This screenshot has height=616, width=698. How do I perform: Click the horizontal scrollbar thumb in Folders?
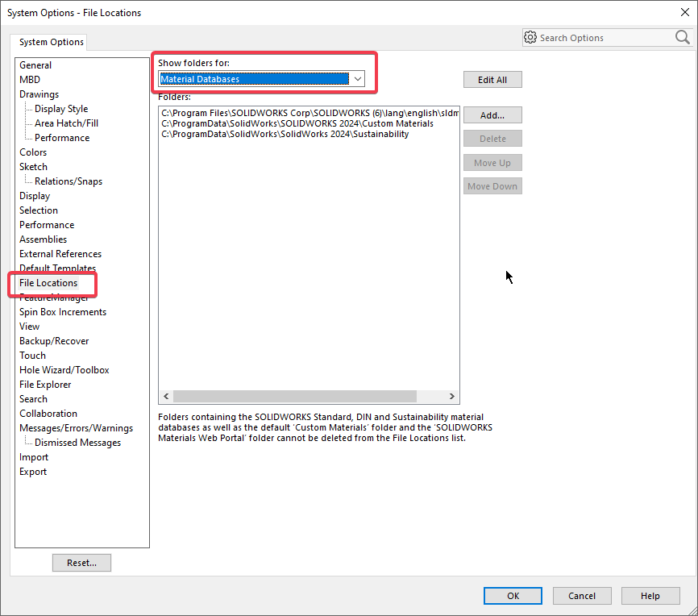point(295,397)
